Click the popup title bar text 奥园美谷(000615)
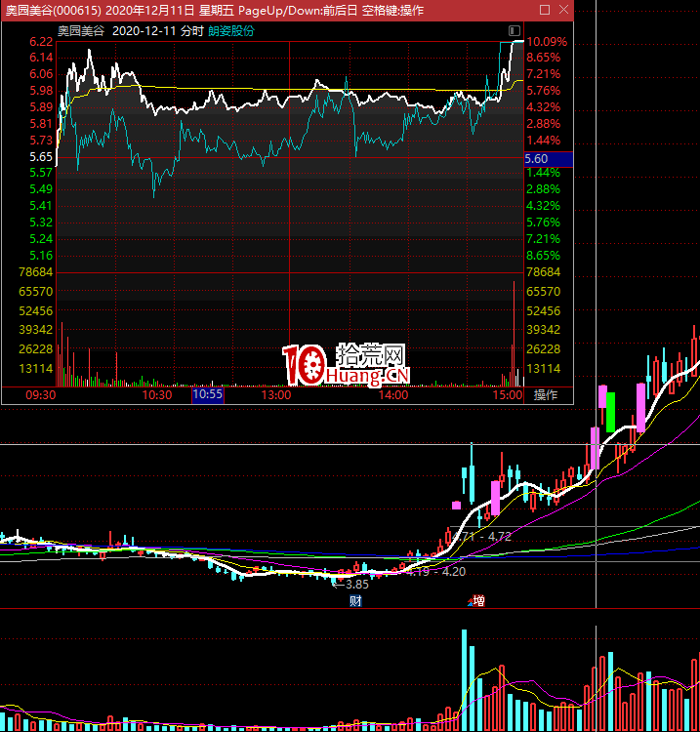The image size is (700, 732). click(54, 11)
